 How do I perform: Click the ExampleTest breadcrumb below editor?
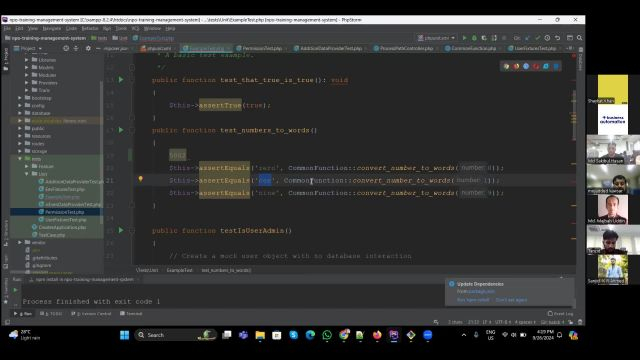[180, 270]
